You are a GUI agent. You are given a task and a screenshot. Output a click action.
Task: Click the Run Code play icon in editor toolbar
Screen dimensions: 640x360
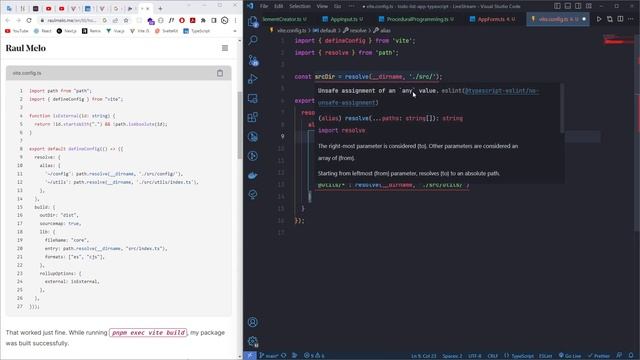tap(599, 19)
